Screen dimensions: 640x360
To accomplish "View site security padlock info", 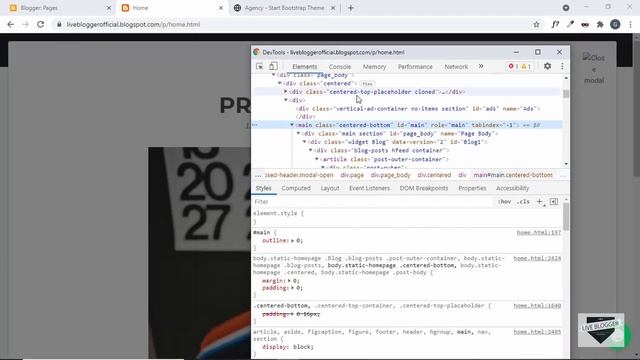I will coord(59,24).
